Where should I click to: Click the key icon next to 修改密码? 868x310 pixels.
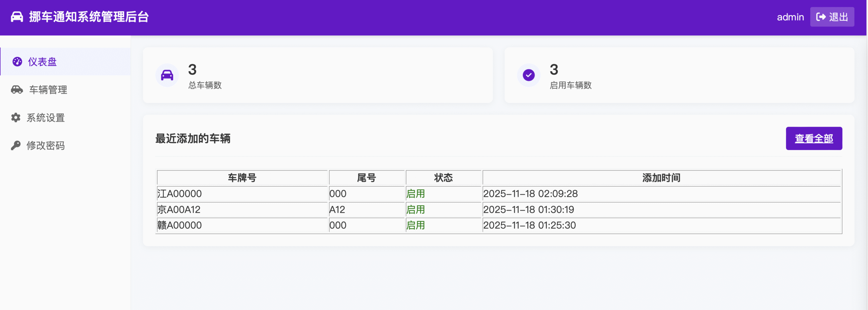[16, 145]
